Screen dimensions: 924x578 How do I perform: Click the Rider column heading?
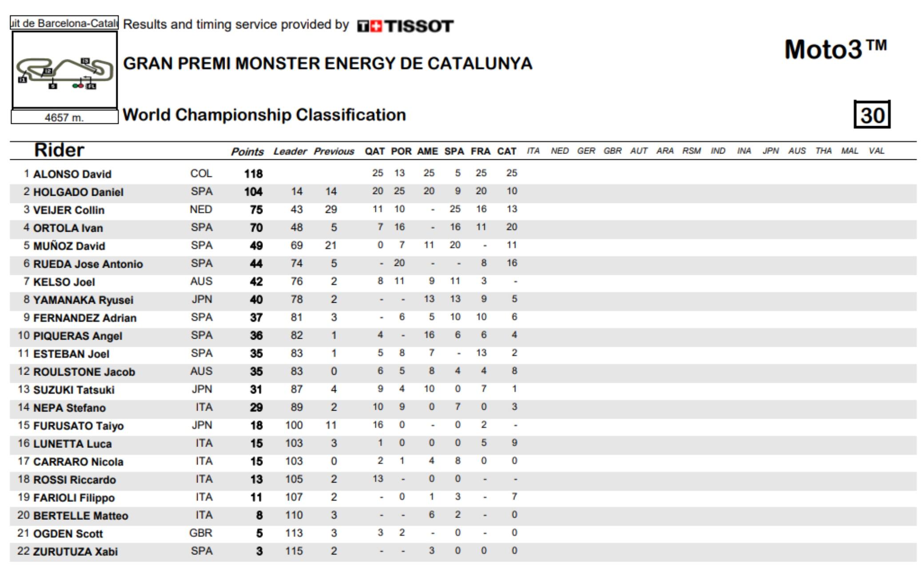[x=59, y=150]
